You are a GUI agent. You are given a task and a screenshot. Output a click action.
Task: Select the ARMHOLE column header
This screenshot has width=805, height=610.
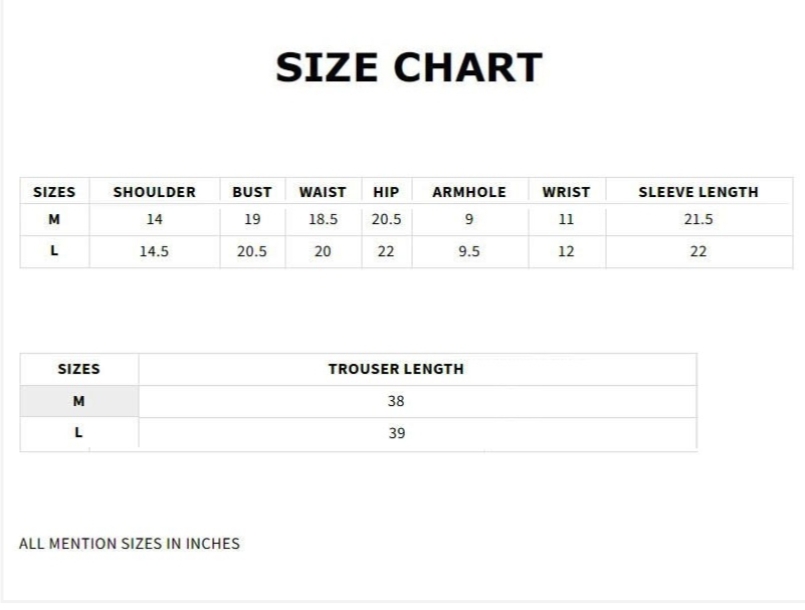point(469,192)
